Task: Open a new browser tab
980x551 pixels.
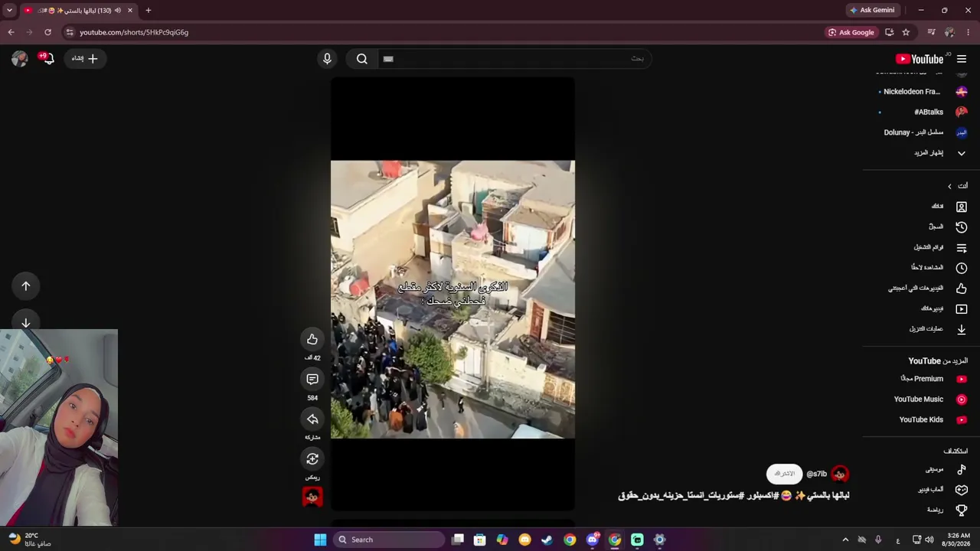Action: (149, 10)
